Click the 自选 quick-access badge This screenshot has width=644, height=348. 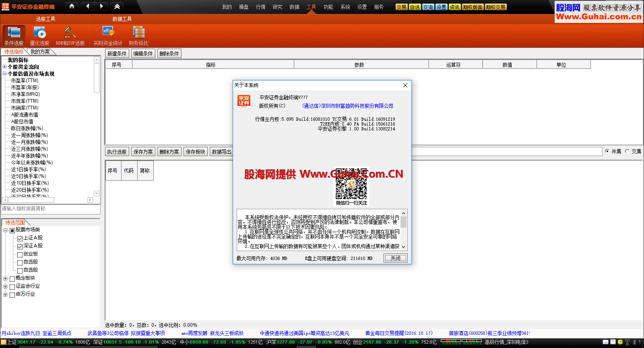pyautogui.click(x=415, y=7)
